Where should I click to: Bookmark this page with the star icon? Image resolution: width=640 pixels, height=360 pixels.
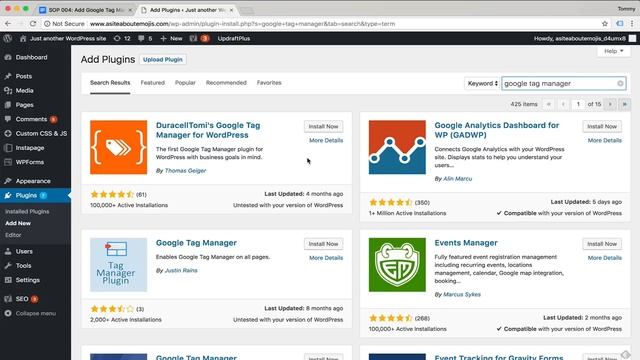pyautogui.click(x=605, y=24)
